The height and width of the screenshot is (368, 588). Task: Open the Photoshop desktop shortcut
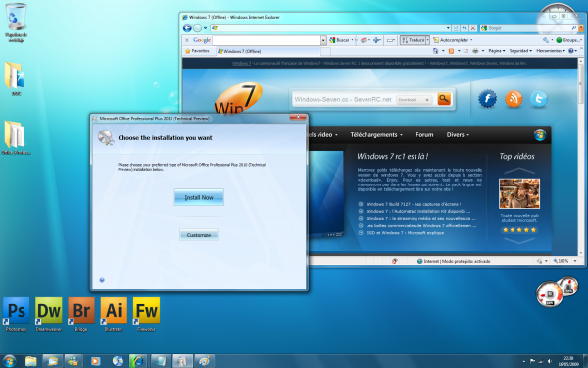click(16, 314)
